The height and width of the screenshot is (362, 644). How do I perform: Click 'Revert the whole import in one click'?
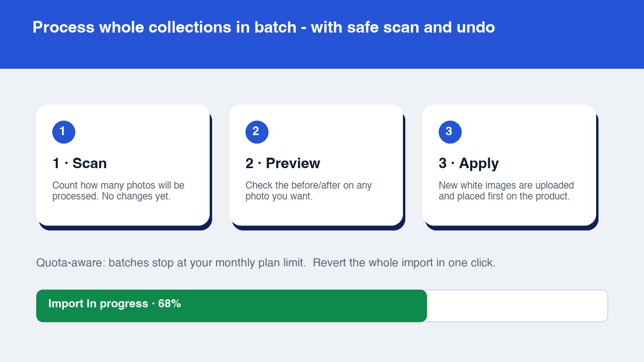(x=404, y=263)
